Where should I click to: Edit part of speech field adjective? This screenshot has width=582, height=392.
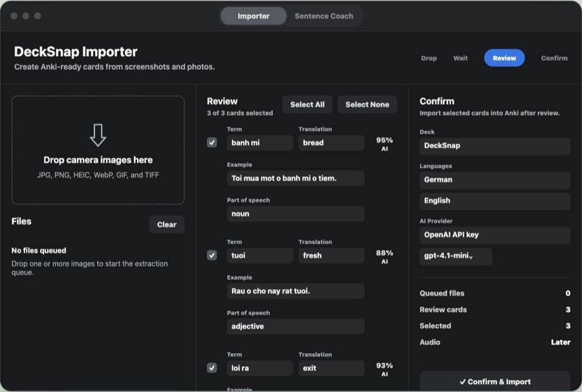click(x=296, y=326)
